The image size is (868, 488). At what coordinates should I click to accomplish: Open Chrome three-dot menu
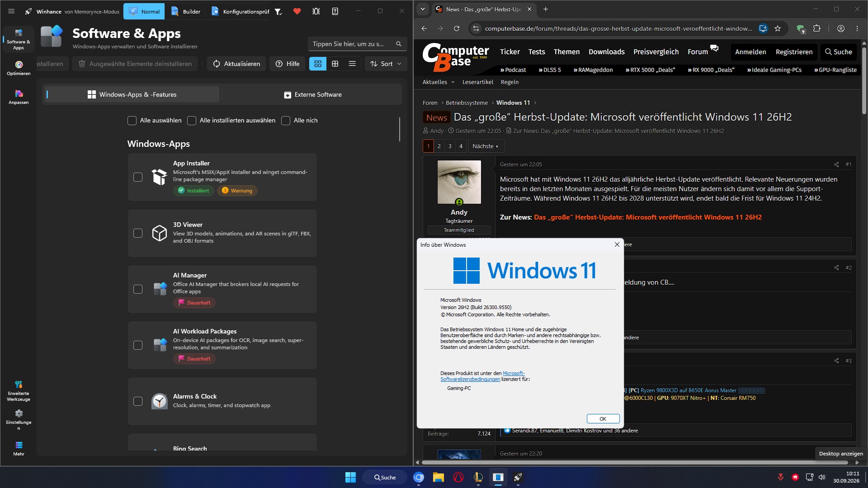857,28
